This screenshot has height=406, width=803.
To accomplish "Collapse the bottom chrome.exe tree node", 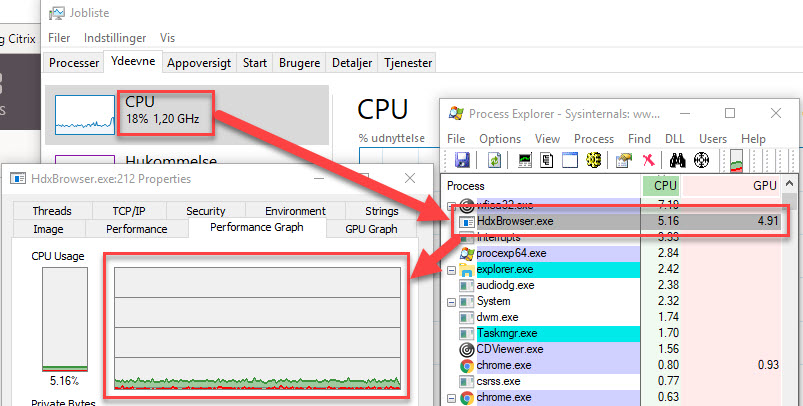I will pyautogui.click(x=451, y=398).
